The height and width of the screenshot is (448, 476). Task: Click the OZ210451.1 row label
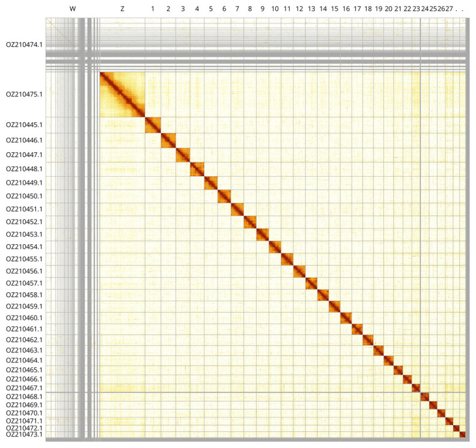(24, 209)
